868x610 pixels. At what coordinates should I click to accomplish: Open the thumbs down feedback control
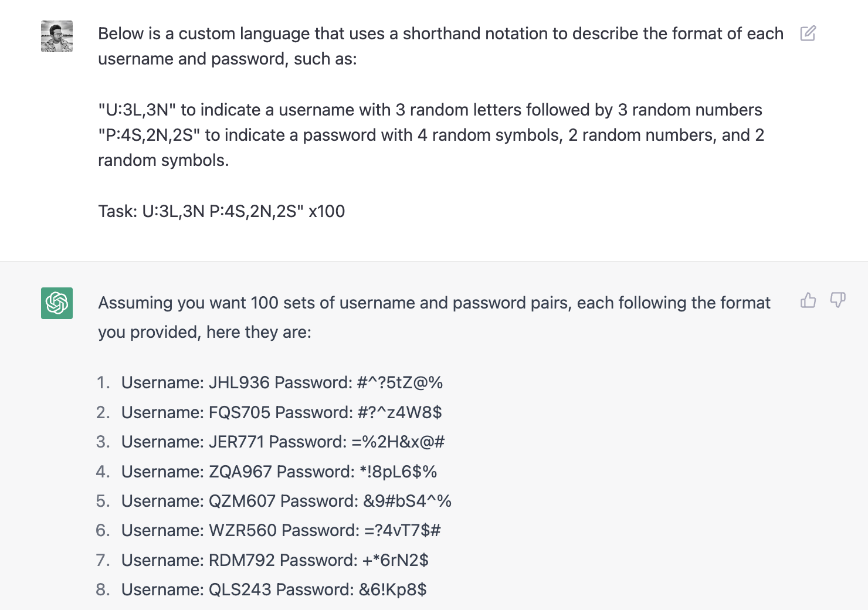pyautogui.click(x=838, y=301)
